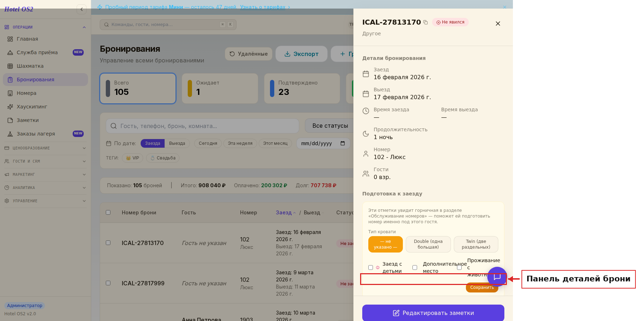Image resolution: width=644 pixels, height=321 pixels.
Task: Expand the Гости и CRM section
Action: (x=45, y=161)
